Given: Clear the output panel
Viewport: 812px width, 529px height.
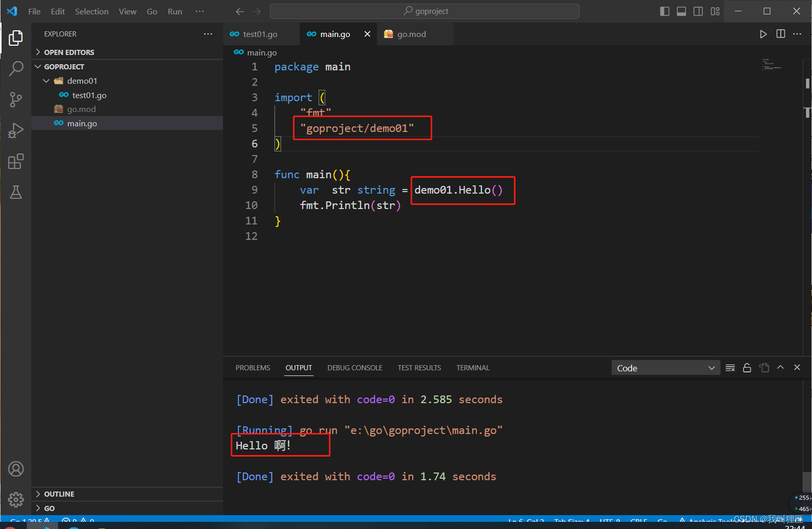Looking at the screenshot, I should pyautogui.click(x=730, y=368).
